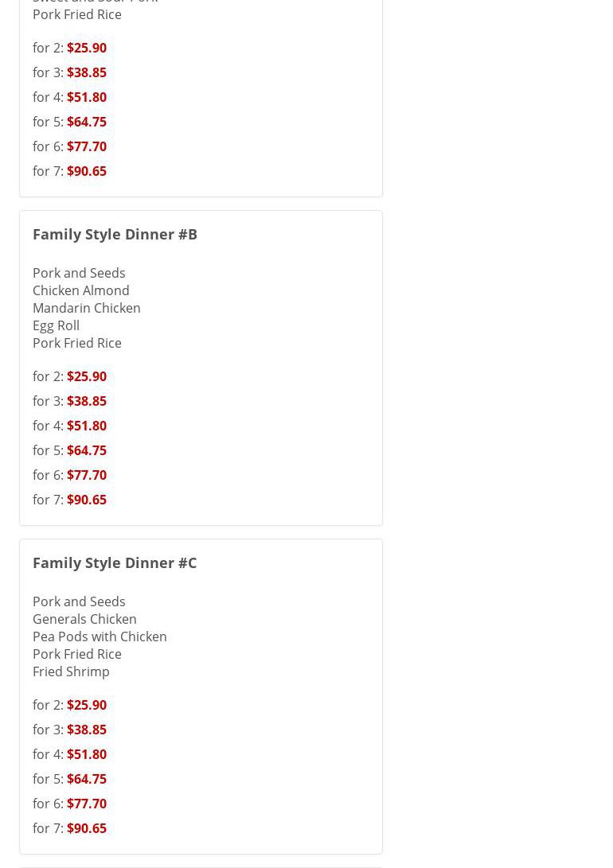Click the "Egg Roll" menu item
Viewport: 613px width, 868px height.
[56, 325]
